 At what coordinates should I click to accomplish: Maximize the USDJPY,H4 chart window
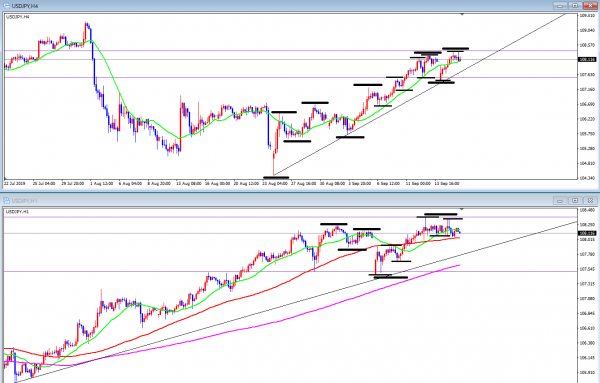click(x=575, y=6)
